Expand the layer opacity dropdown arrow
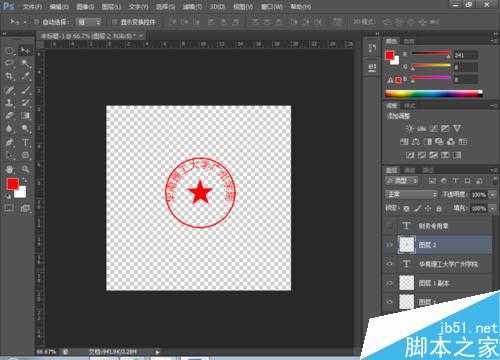Viewport: 500px width, 360px height. click(492, 195)
